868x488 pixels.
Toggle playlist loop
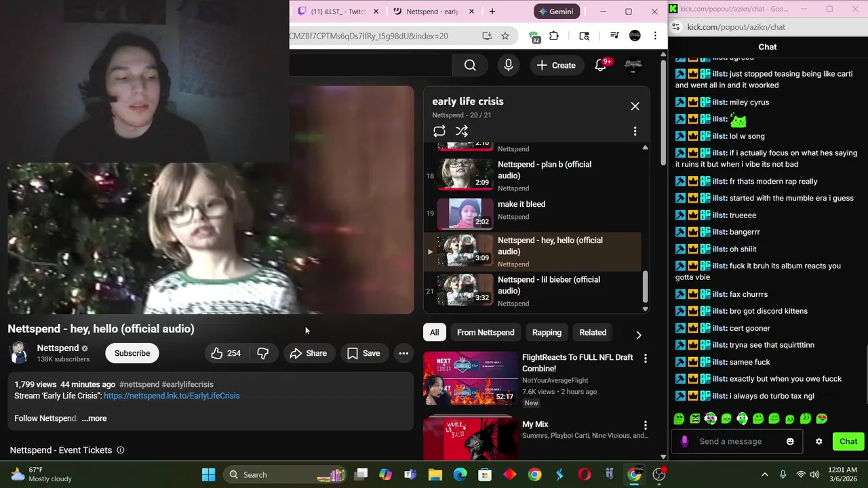(x=439, y=131)
